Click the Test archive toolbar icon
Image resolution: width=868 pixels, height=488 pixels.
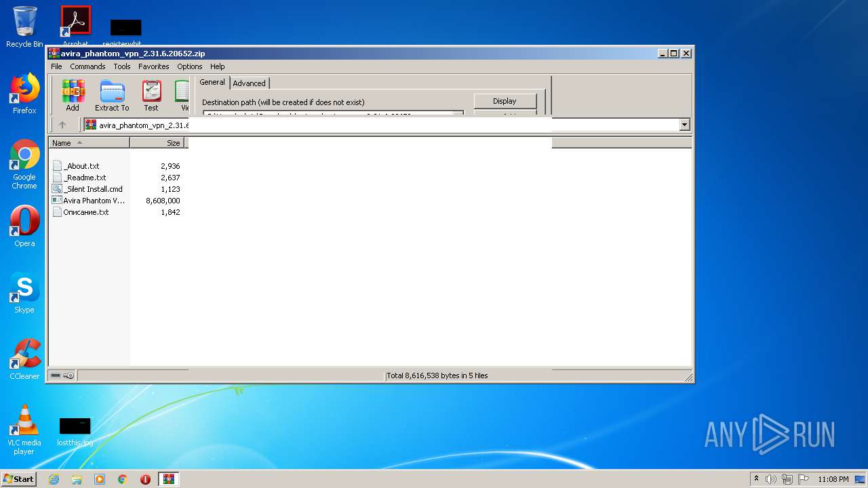[x=151, y=96]
